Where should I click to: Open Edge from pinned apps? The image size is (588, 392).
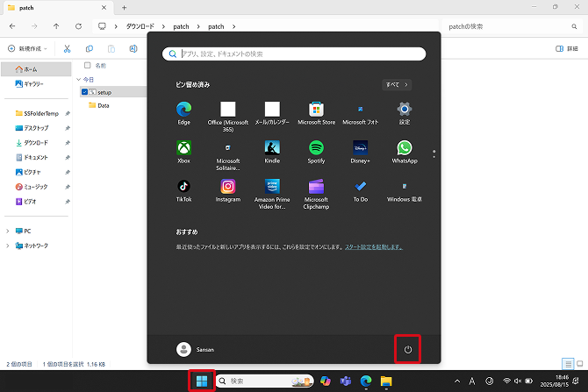tap(183, 113)
